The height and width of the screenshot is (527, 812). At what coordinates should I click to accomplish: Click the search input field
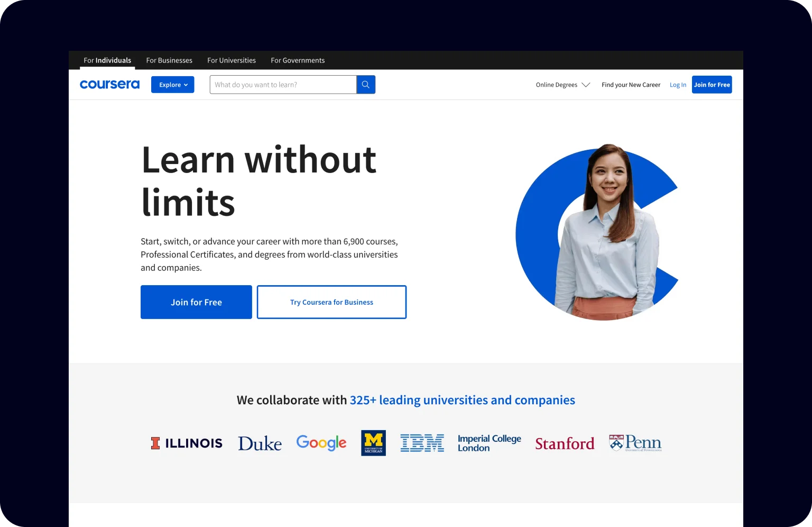click(x=283, y=84)
